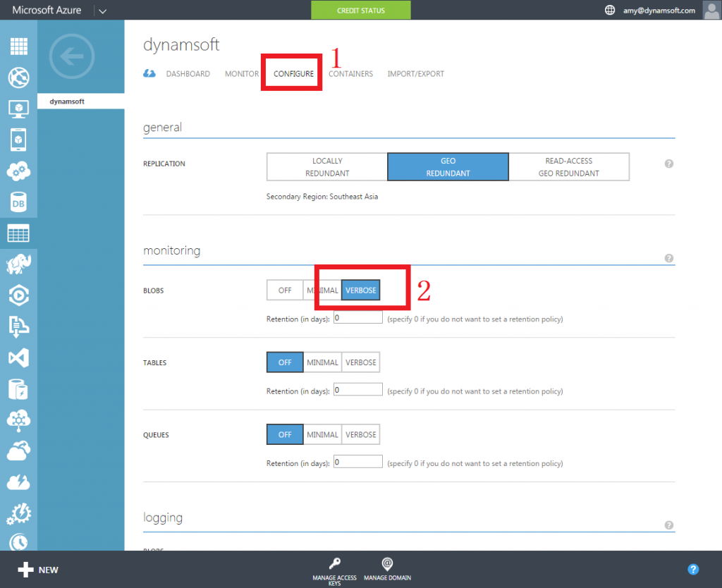Open the Visual Studio sidebar icon
The width and height of the screenshot is (722, 588).
point(18,358)
